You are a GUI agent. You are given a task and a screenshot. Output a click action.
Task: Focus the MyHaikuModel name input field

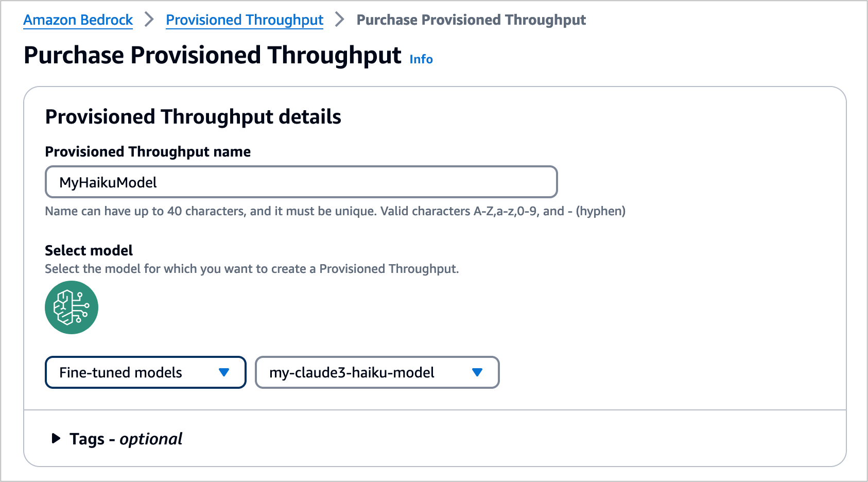coord(301,182)
